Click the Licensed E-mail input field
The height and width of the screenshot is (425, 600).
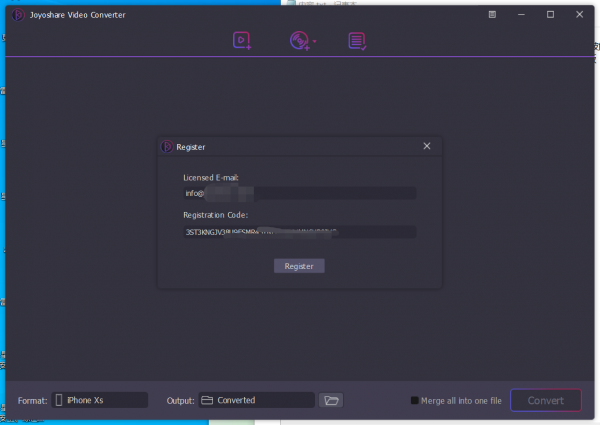(300, 193)
